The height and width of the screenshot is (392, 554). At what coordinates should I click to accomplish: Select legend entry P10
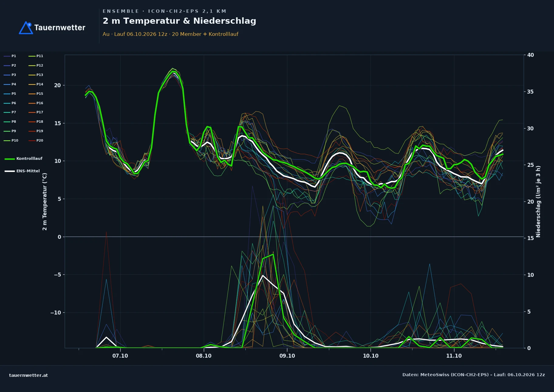coord(11,141)
